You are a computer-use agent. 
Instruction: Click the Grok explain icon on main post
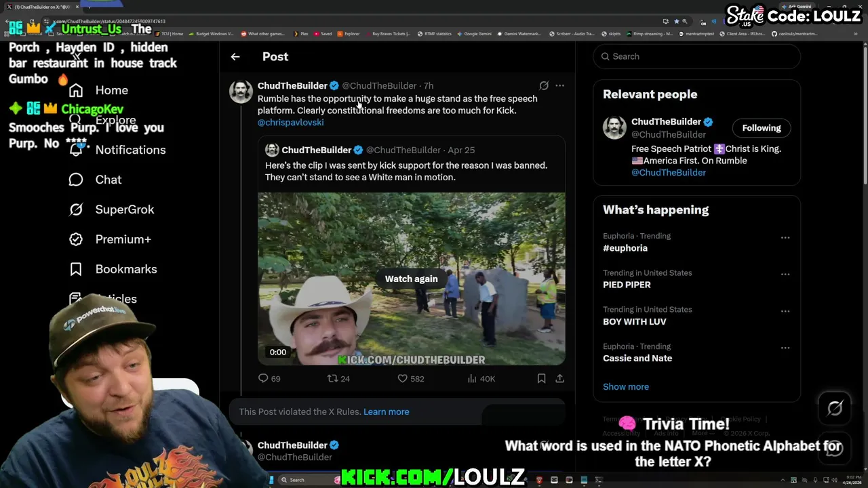pyautogui.click(x=544, y=85)
